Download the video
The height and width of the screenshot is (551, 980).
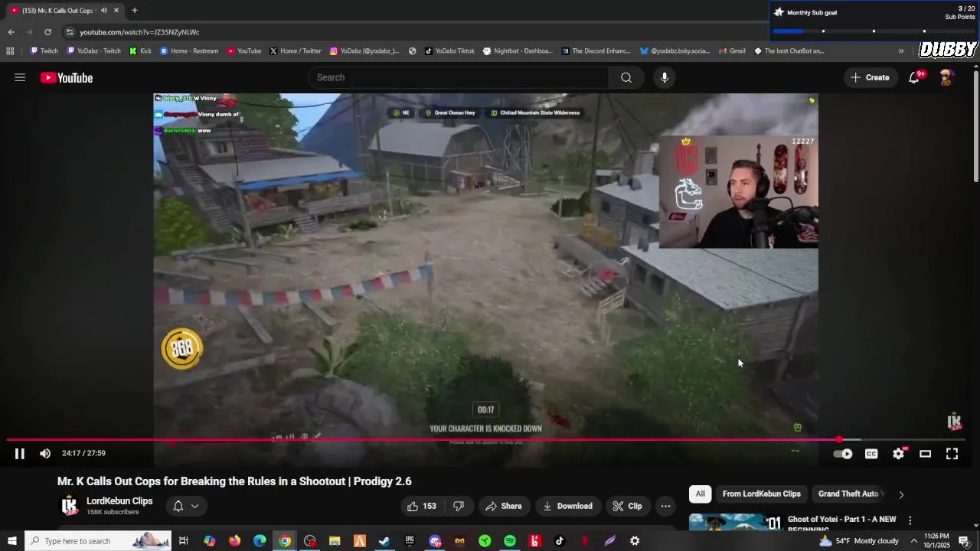tap(567, 506)
